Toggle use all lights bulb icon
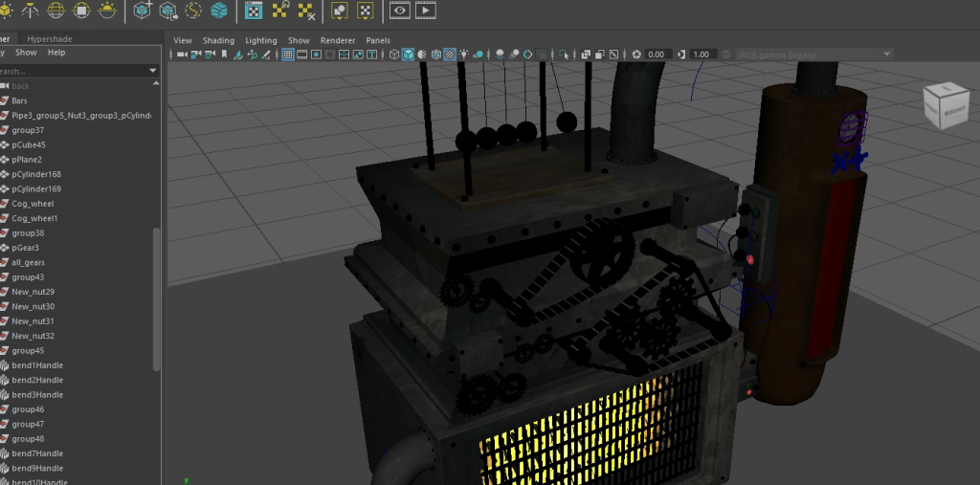The image size is (980, 485). coord(464,55)
